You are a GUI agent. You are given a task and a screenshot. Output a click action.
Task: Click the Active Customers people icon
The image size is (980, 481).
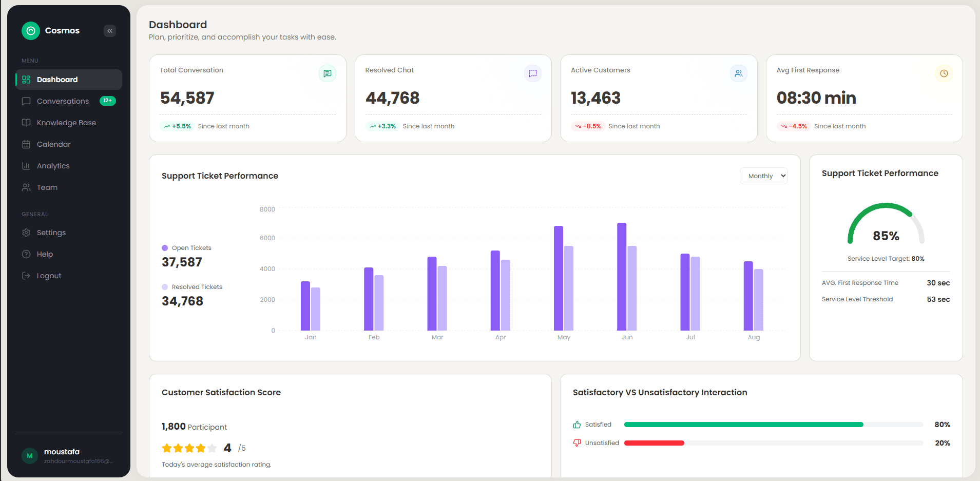click(738, 73)
